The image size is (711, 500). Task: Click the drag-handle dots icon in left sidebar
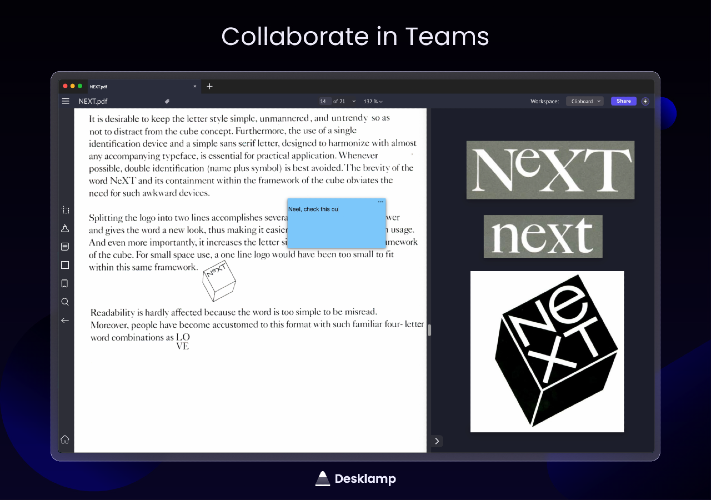[x=65, y=210]
